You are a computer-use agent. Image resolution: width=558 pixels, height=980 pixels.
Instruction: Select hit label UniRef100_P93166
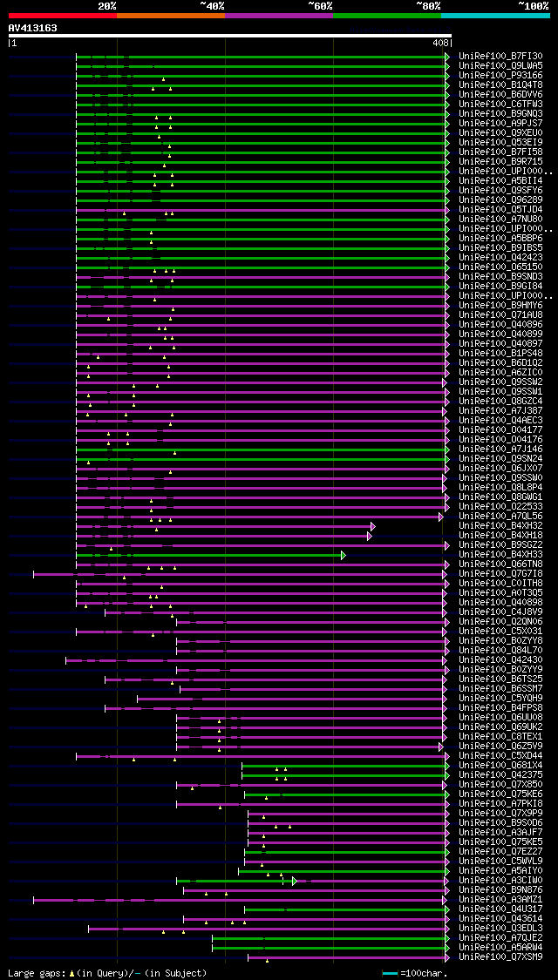pos(500,76)
